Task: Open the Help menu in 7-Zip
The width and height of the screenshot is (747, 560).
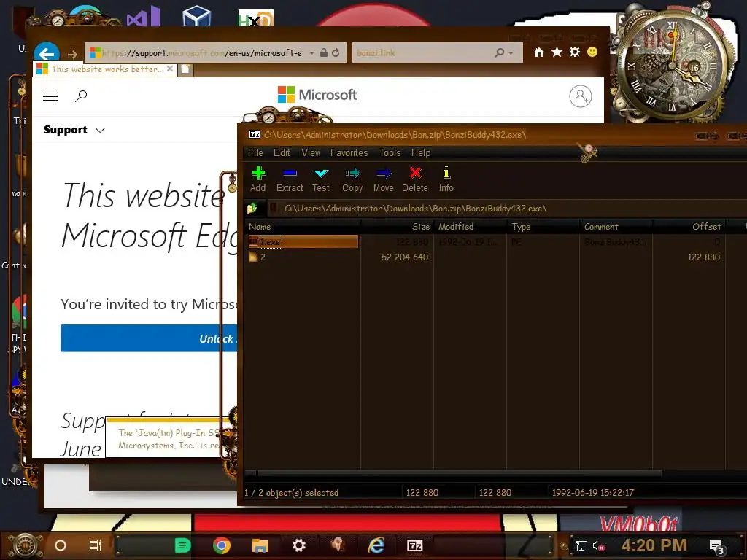Action: tap(421, 153)
